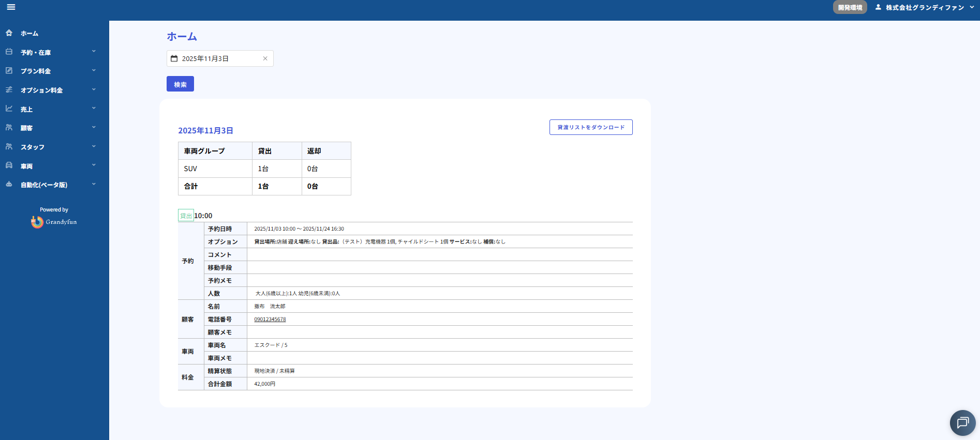Expand the プラン料金 submenu arrow
Image resolution: width=980 pixels, height=440 pixels.
[94, 71]
